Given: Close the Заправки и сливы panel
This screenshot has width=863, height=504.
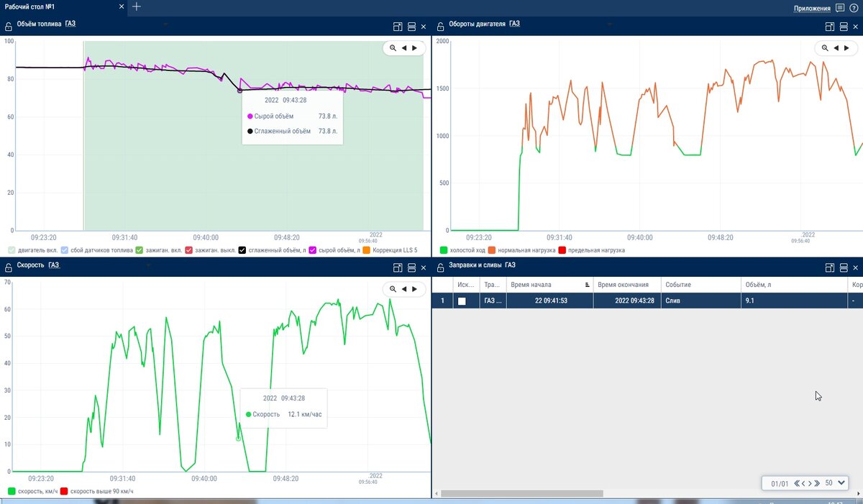Looking at the screenshot, I should coord(855,267).
